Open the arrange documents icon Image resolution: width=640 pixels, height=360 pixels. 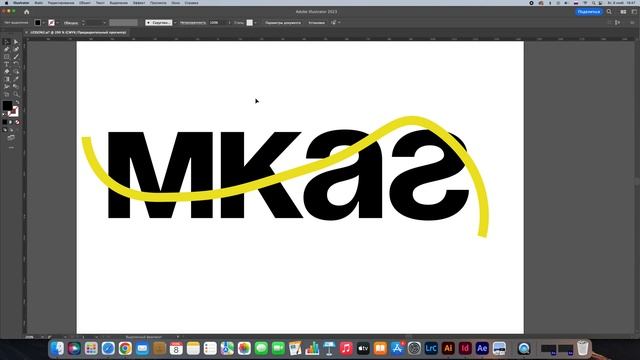click(623, 12)
